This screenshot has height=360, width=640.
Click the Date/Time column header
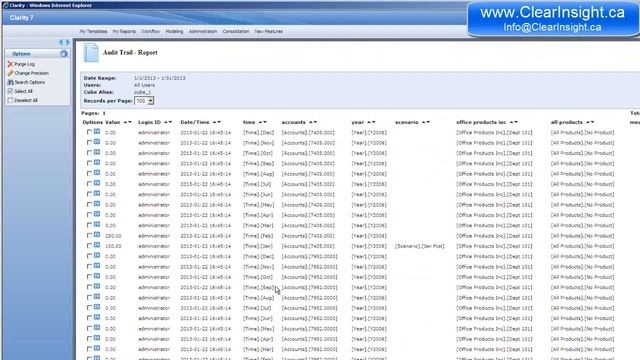click(x=195, y=122)
